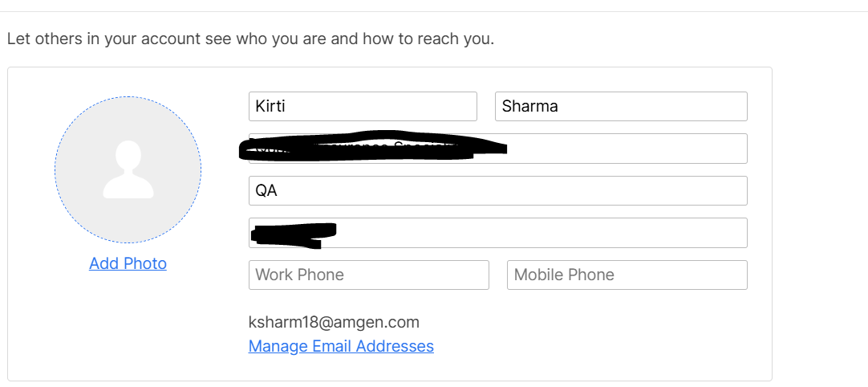Click the 'Let others in your account' description text
The image size is (868, 387).
(x=250, y=39)
